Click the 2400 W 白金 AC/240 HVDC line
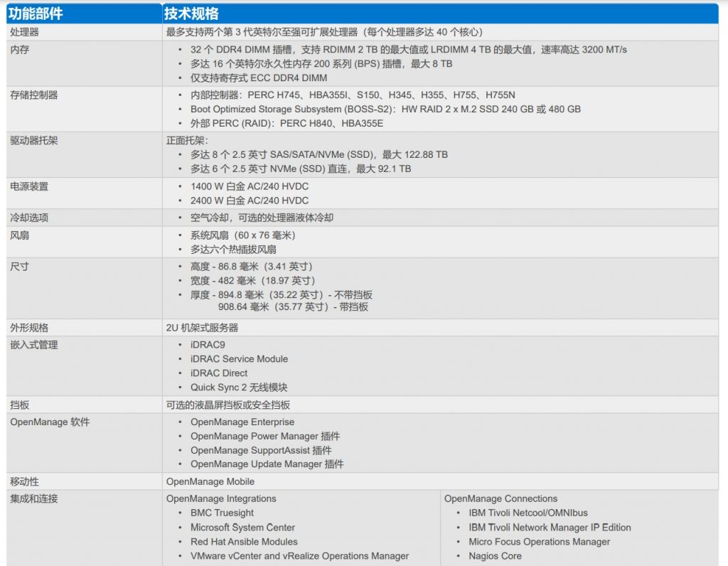 tap(250, 201)
